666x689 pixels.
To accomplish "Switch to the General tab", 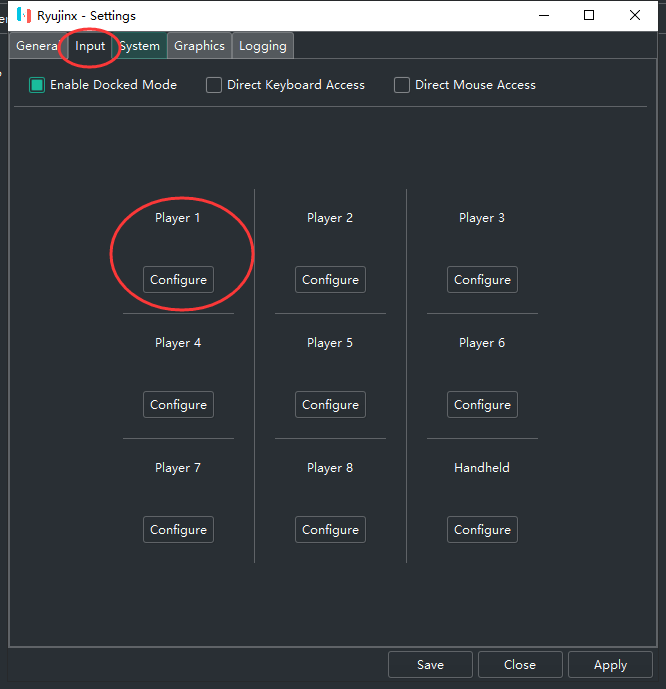I will pyautogui.click(x=37, y=46).
